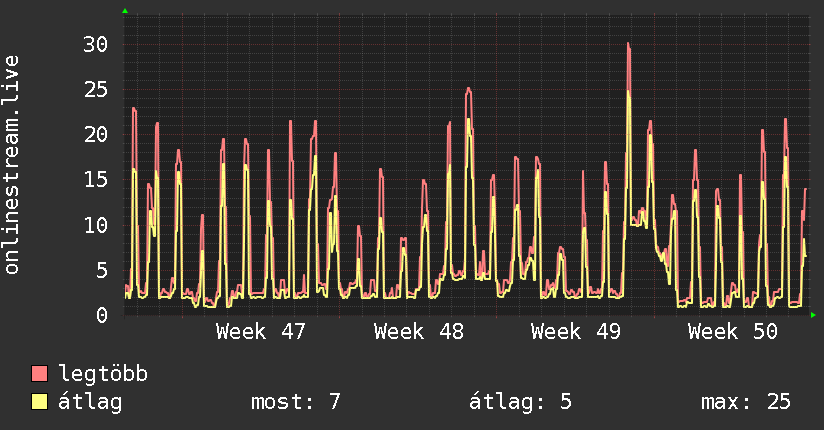The width and height of the screenshot is (824, 430).
Task: Click the y-axis value 15
Action: [x=96, y=180]
